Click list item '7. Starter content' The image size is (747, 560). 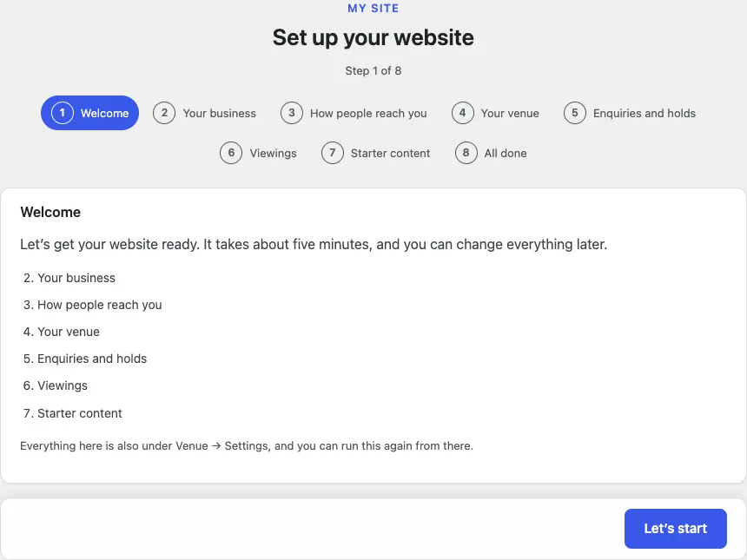point(73,413)
